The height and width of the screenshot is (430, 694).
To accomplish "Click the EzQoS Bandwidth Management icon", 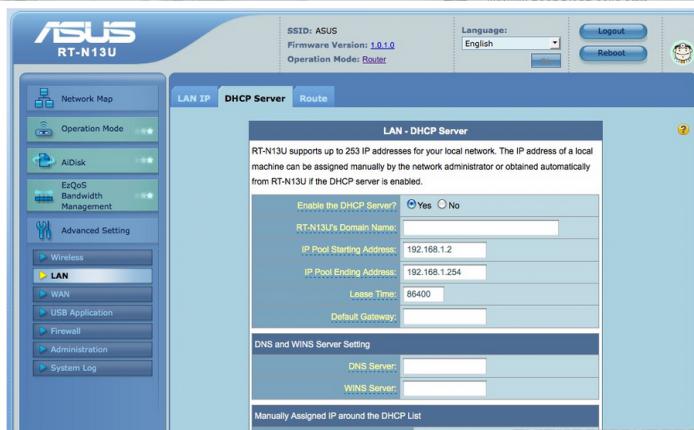I will click(x=44, y=197).
